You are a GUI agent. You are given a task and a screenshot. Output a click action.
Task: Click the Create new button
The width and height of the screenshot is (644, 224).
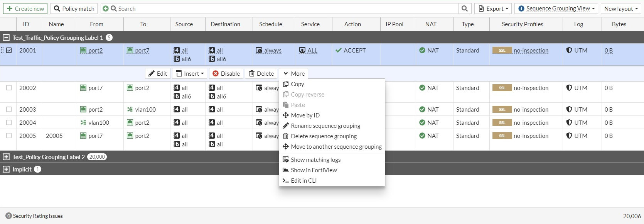click(x=25, y=8)
